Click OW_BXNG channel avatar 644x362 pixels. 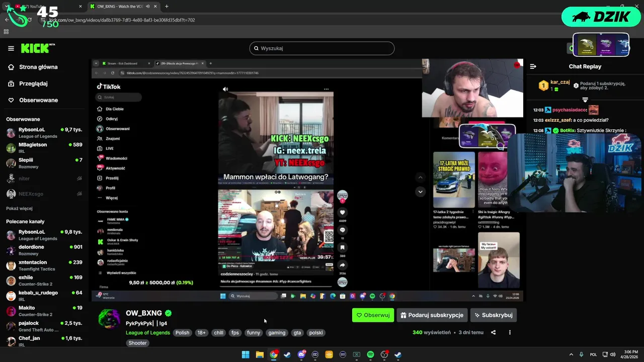point(109,318)
